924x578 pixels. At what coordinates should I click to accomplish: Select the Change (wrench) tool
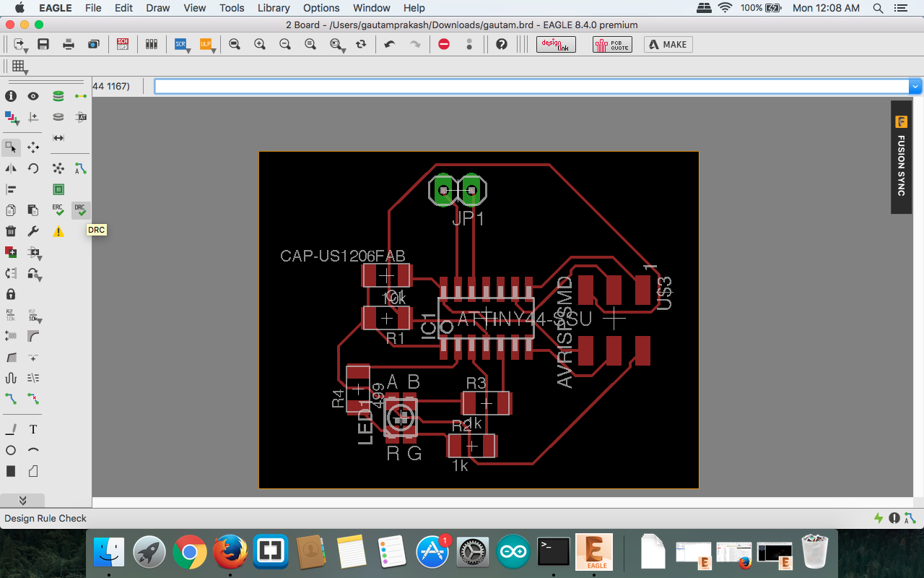33,231
